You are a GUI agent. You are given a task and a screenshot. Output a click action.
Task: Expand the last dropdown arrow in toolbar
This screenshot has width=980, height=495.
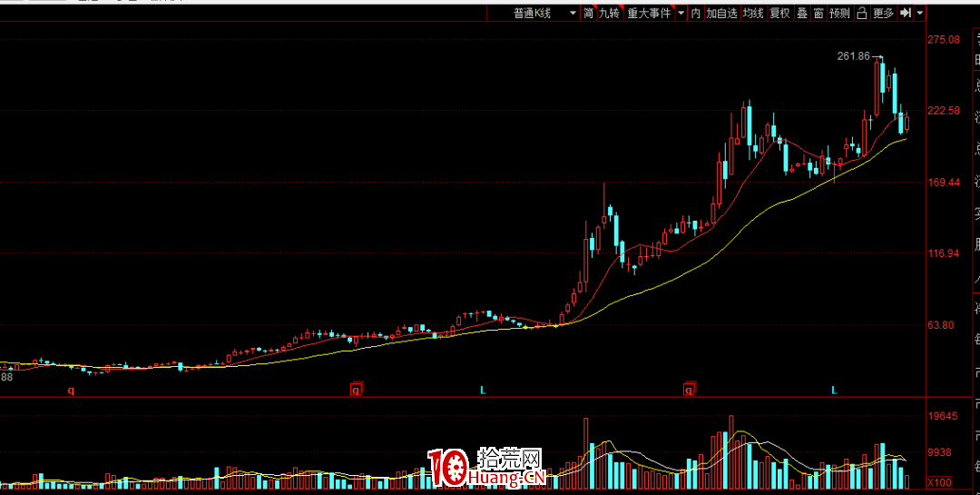pyautogui.click(x=918, y=13)
